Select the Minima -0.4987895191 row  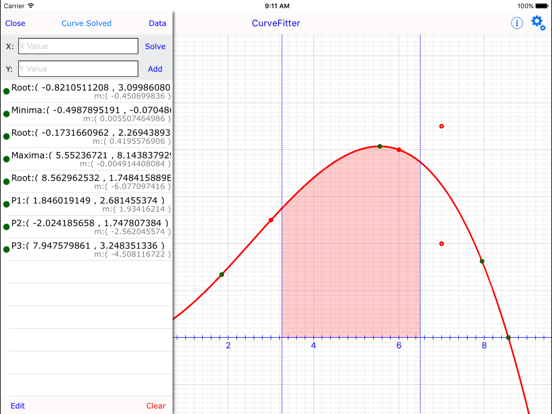coord(87,114)
